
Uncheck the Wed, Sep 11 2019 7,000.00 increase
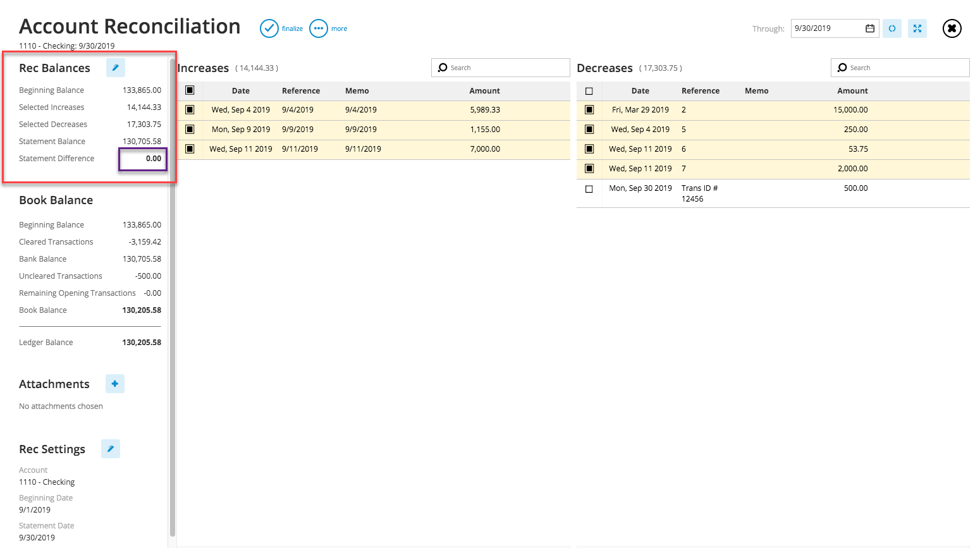190,149
